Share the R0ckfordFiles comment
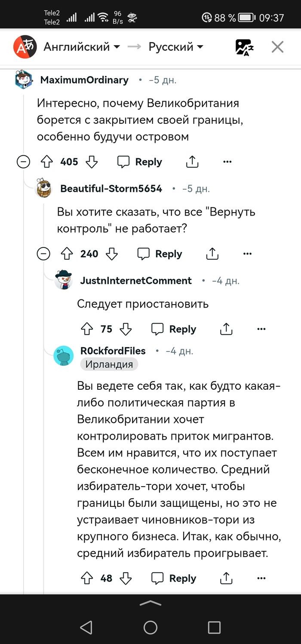Screen dimensions: 301x644 [x=226, y=579]
